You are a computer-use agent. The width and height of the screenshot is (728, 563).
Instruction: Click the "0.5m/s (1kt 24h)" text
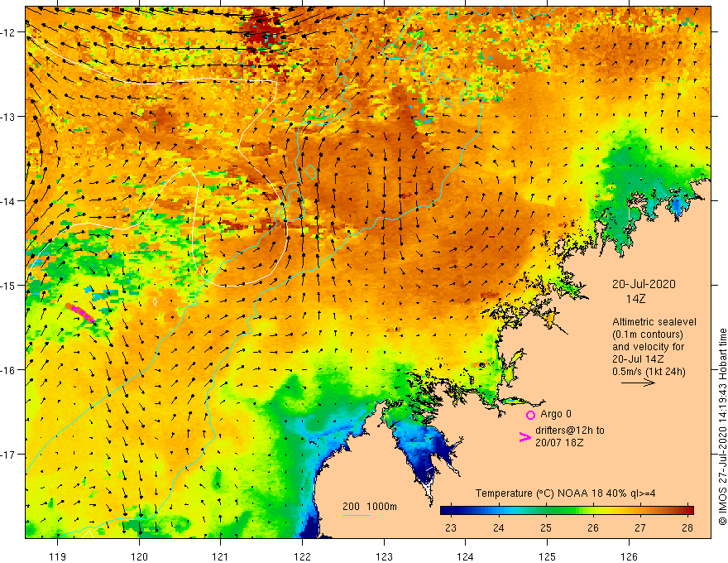pyautogui.click(x=649, y=371)
